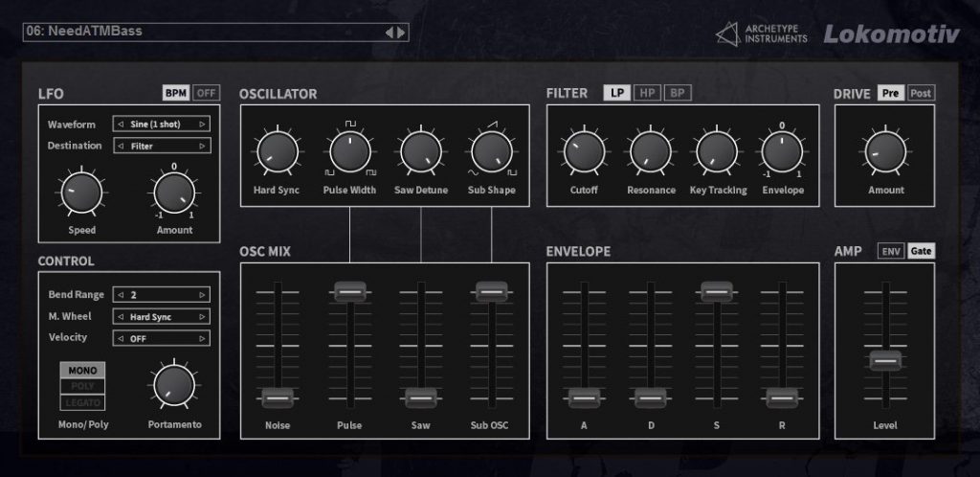Select LP filter mode
The width and height of the screenshot is (980, 477).
(x=617, y=93)
